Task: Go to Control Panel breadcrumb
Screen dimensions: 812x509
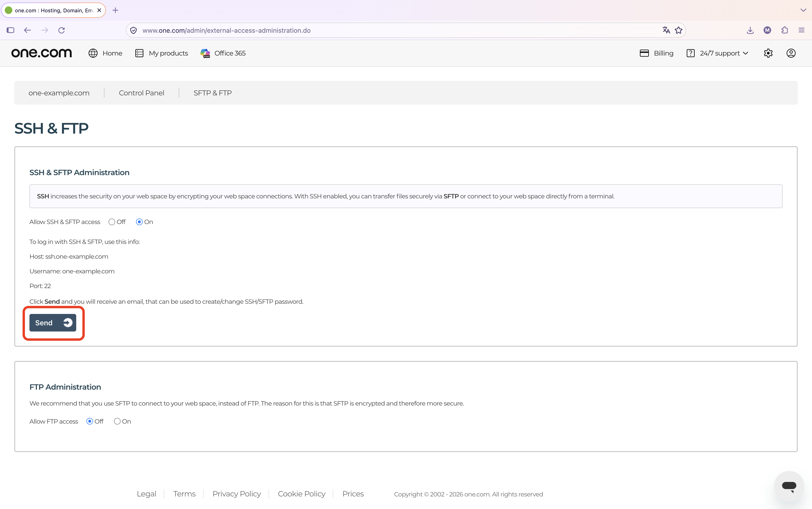Action: [x=142, y=93]
